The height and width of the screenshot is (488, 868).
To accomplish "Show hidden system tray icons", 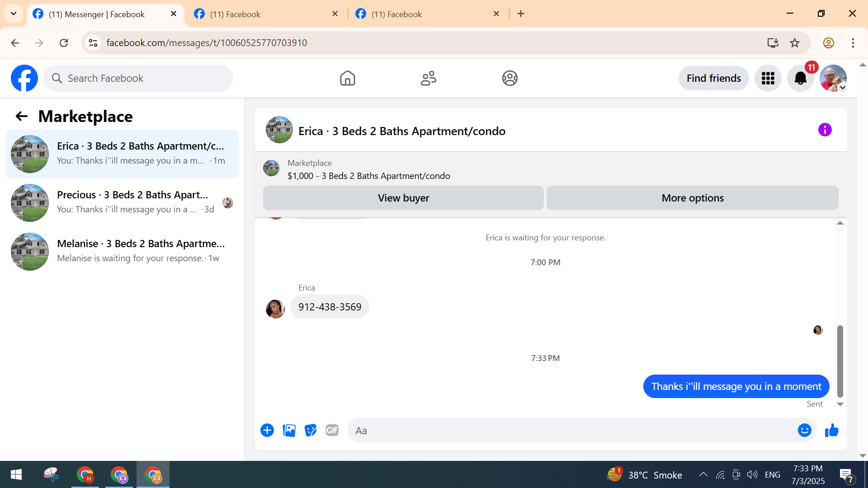I will [x=703, y=474].
